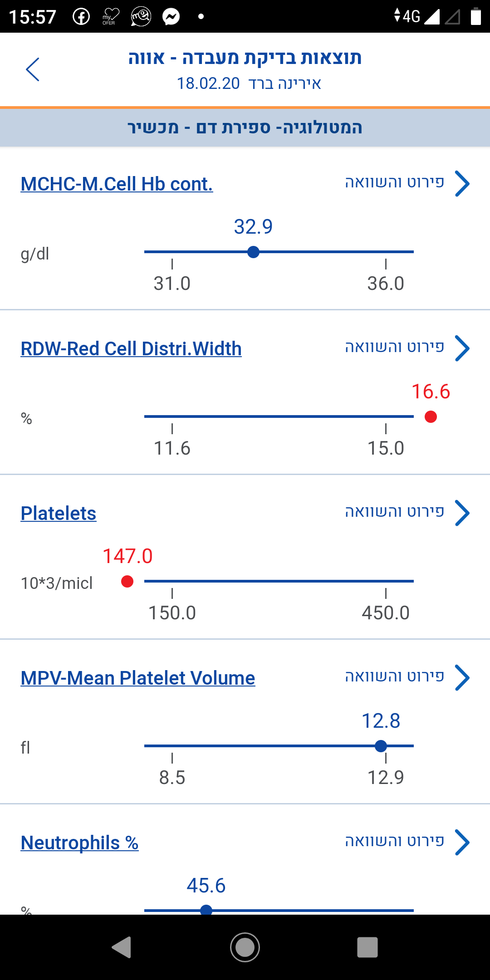Open MCHC-M.Cell Hb cont. link
The image size is (490, 980).
(117, 184)
